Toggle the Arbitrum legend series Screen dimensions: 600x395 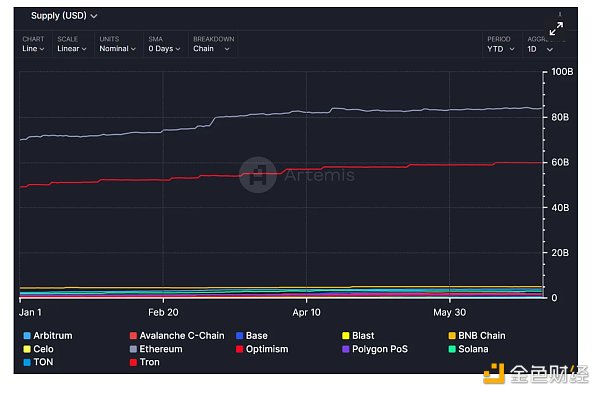tap(48, 336)
